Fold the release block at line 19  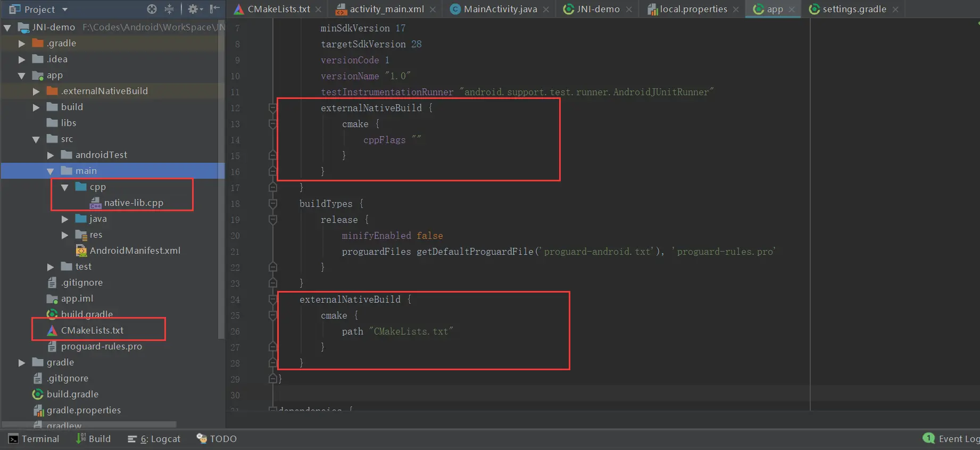coord(273,220)
